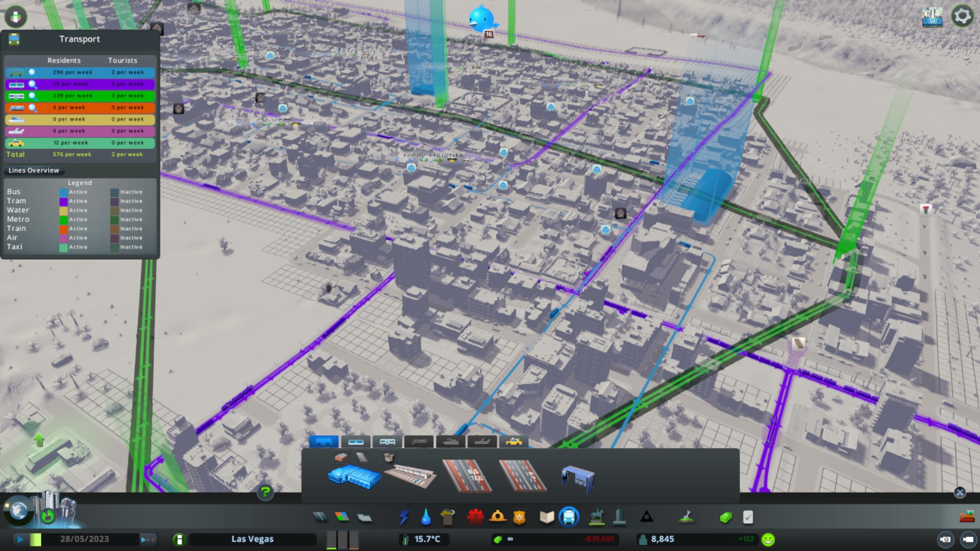Screen dimensions: 980x551
Task: Toggle bus line visibility magnifier
Action: (33, 72)
